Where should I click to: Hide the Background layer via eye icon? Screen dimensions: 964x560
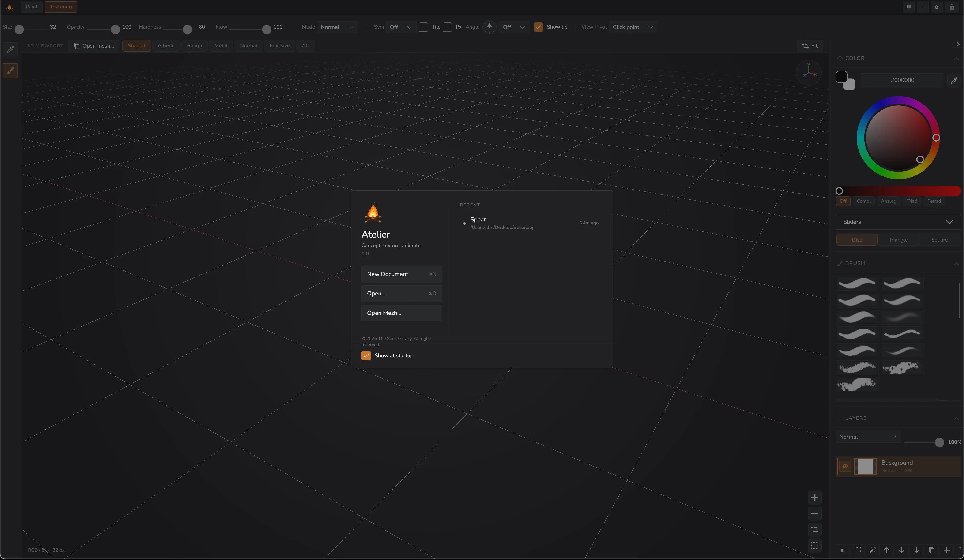coord(845,466)
